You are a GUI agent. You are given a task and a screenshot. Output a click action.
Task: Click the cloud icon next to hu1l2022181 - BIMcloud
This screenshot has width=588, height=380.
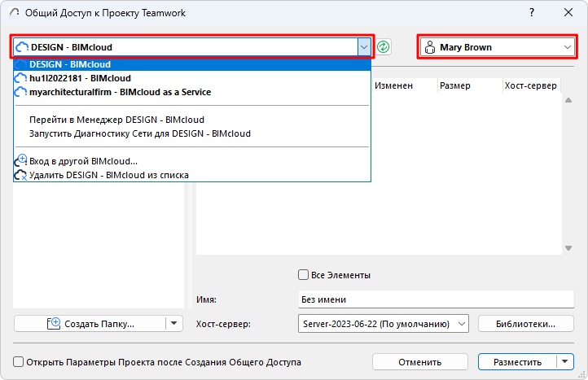21,78
